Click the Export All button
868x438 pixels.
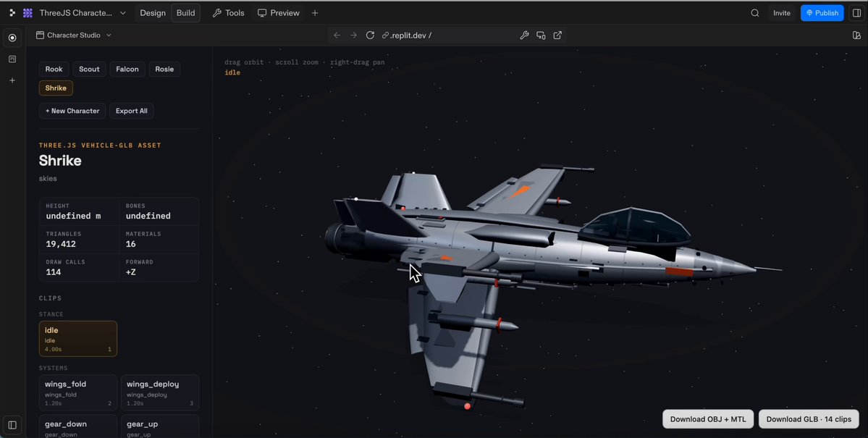(x=131, y=111)
